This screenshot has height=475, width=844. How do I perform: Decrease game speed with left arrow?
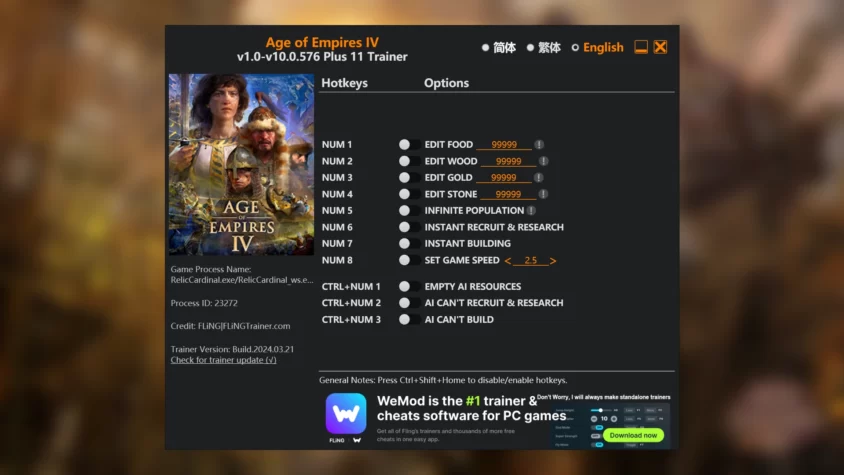508,261
